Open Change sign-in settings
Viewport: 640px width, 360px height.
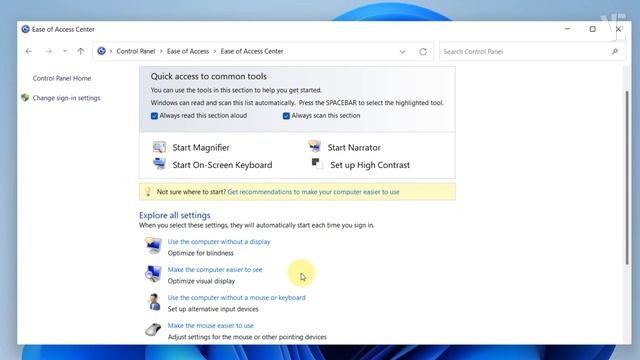[66, 98]
